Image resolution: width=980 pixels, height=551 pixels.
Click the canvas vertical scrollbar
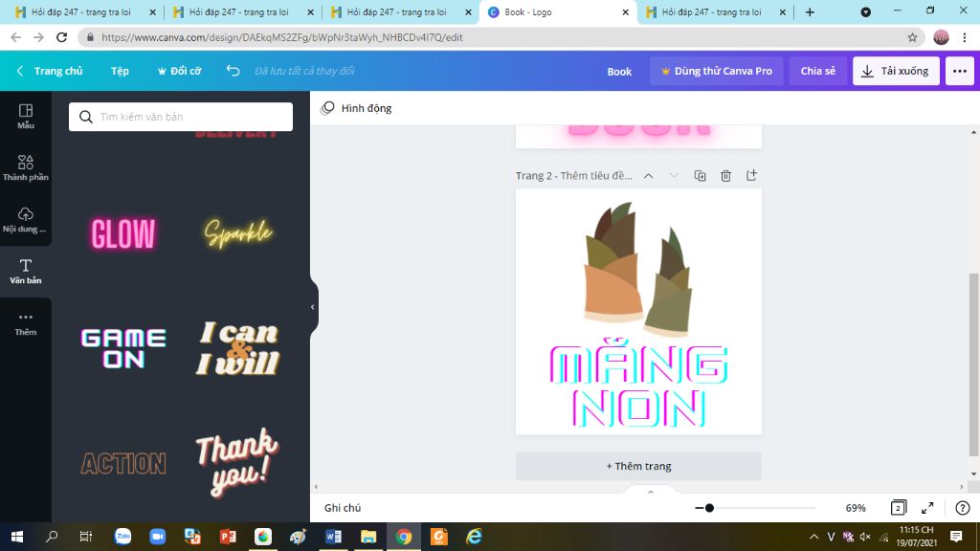(973, 364)
